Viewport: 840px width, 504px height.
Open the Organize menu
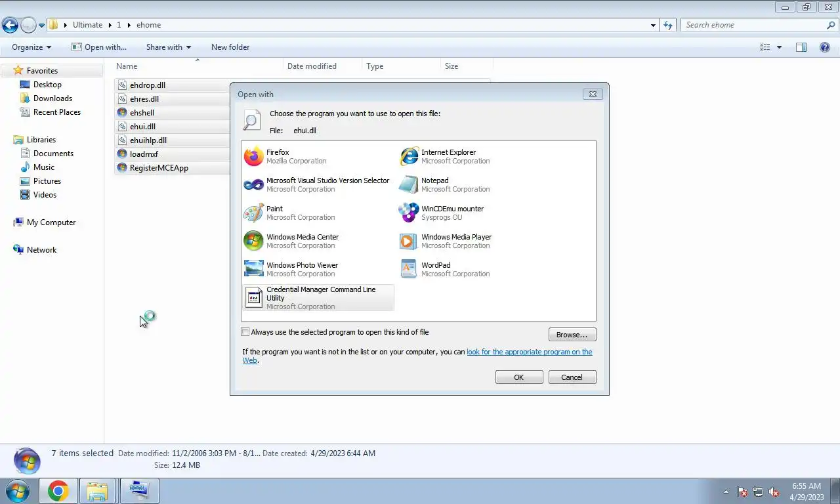pyautogui.click(x=31, y=47)
